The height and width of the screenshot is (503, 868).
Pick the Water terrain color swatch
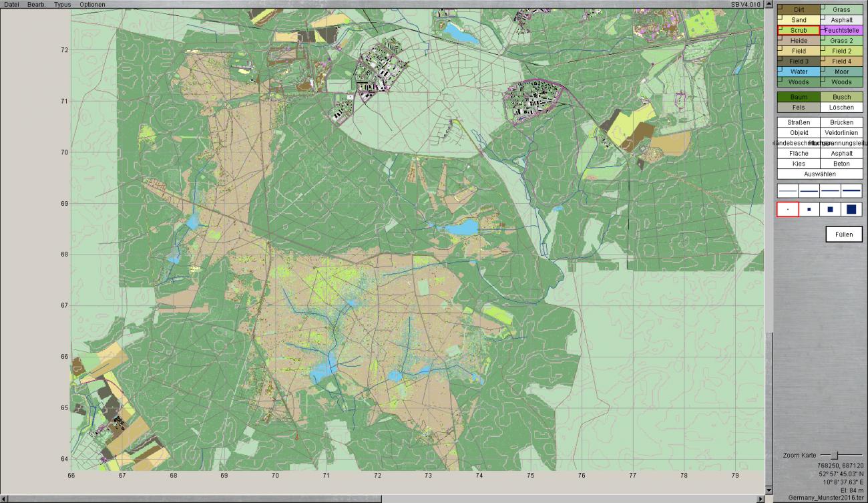(x=799, y=71)
